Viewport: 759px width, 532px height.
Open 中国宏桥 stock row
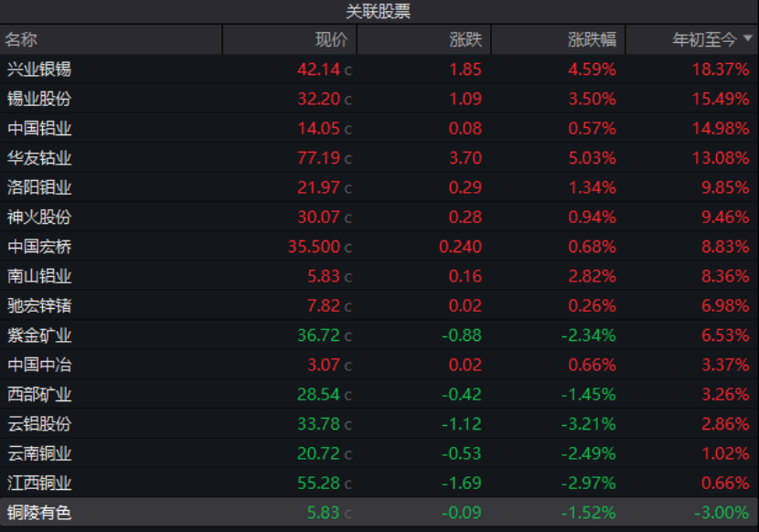[39, 247]
